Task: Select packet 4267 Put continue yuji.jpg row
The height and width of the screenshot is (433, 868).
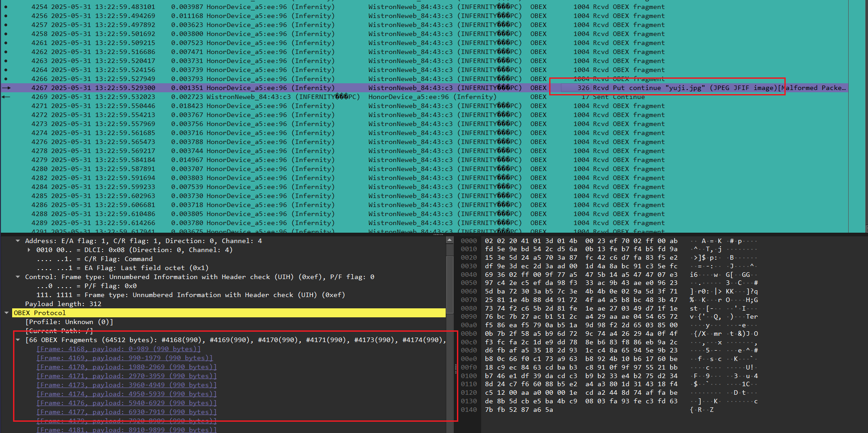Action: (405, 88)
